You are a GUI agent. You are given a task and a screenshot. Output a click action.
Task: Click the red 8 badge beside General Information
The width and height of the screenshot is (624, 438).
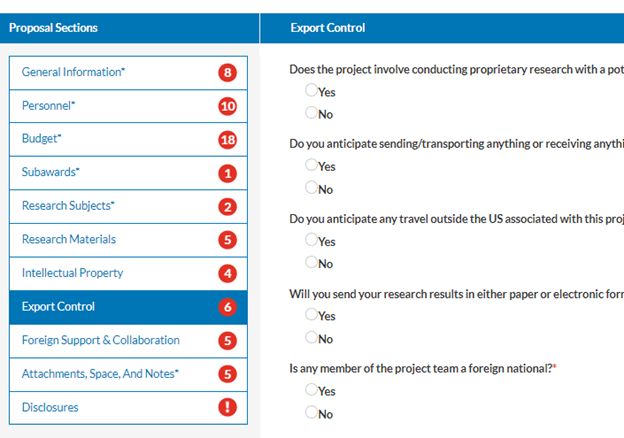click(228, 72)
